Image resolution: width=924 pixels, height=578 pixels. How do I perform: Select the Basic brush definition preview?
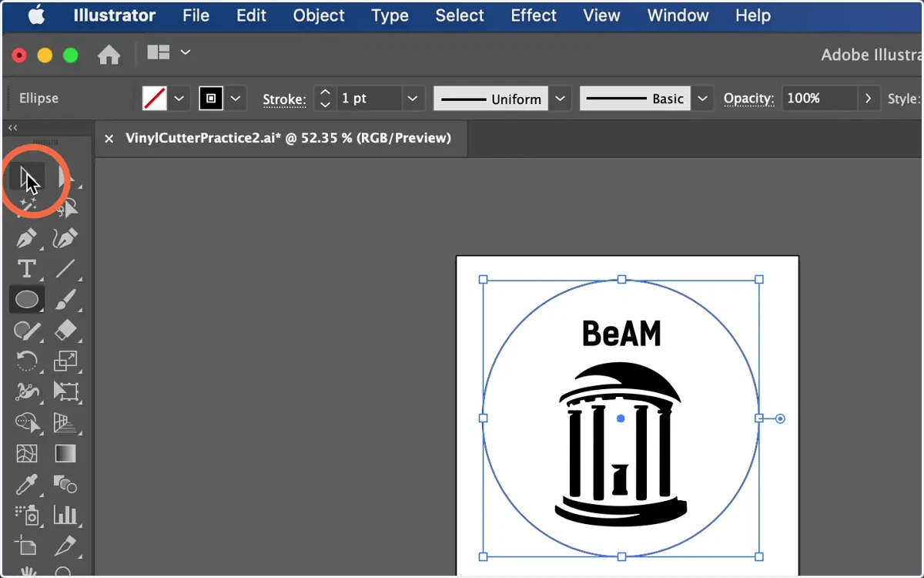tap(635, 99)
